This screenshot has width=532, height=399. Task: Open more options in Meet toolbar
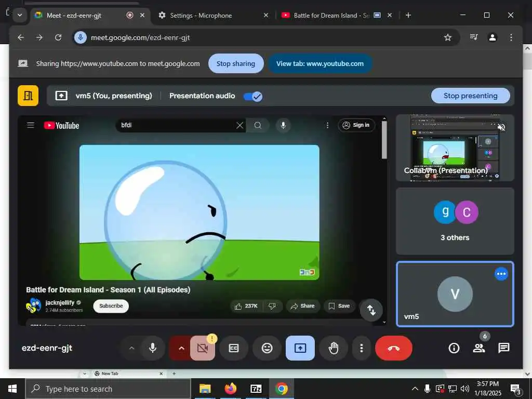coord(362,348)
